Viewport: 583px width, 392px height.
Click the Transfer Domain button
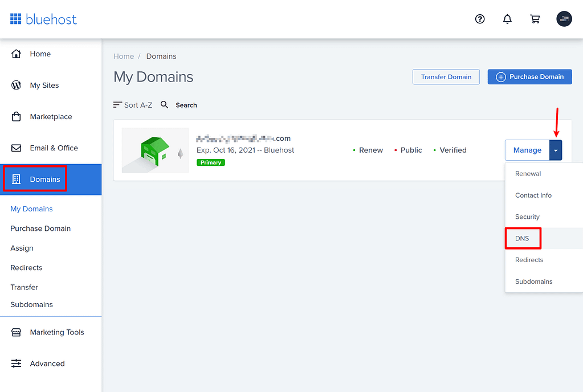coord(446,76)
